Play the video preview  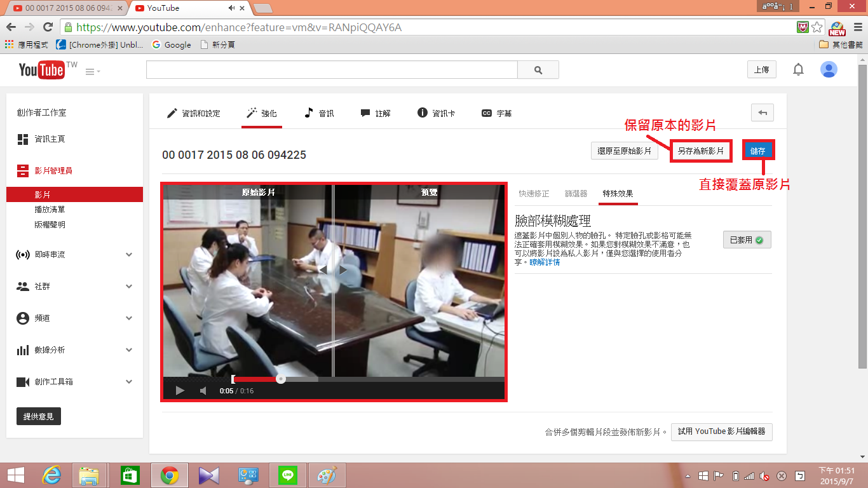tap(180, 391)
